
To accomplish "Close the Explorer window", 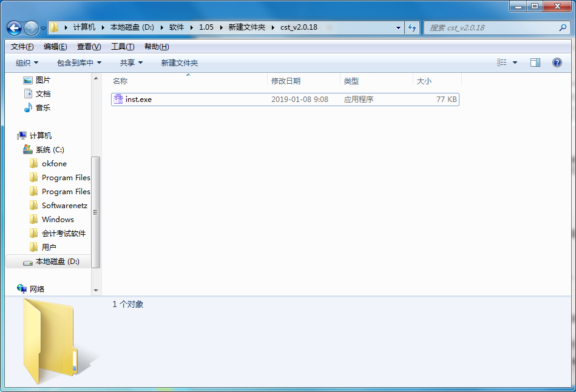I will pyautogui.click(x=557, y=6).
